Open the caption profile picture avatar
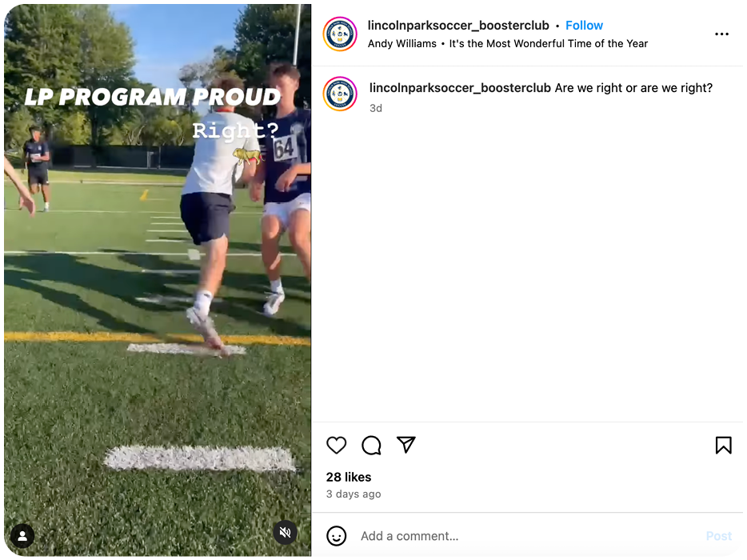The height and width of the screenshot is (560, 747). pyautogui.click(x=340, y=94)
